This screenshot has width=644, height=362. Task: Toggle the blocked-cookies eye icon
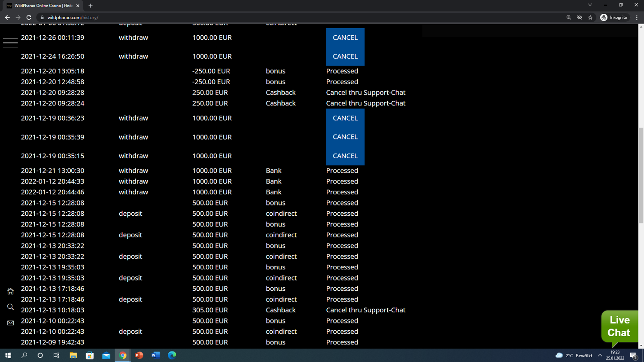click(580, 18)
